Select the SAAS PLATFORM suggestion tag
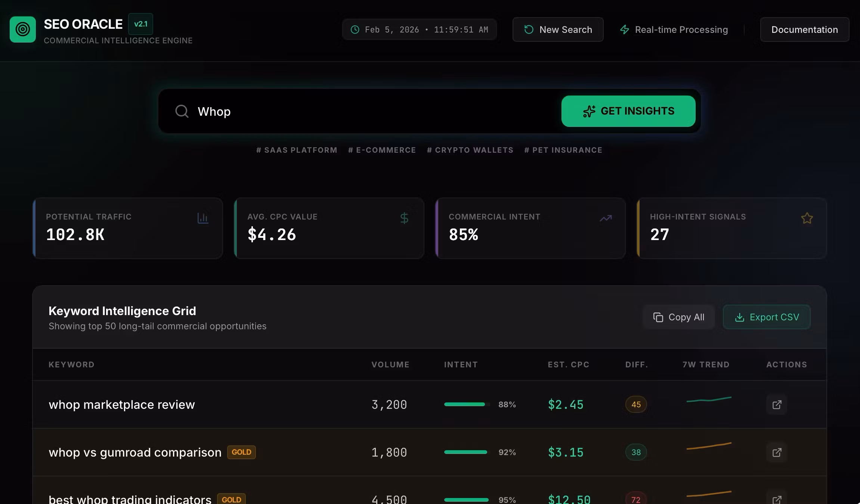The image size is (860, 504). point(297,150)
